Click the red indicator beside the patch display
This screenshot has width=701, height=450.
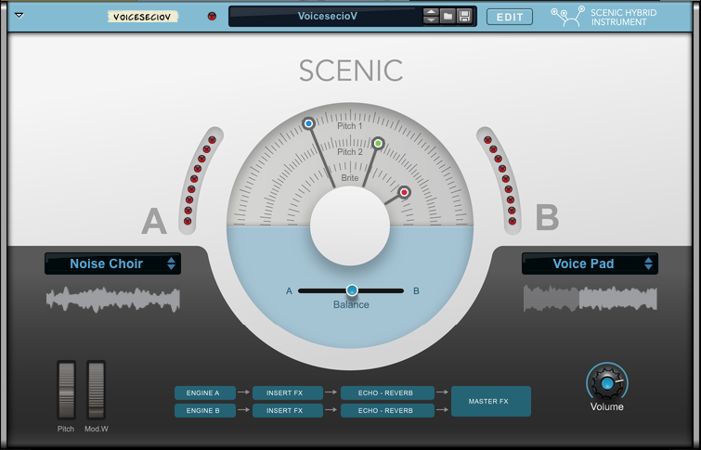coord(211,16)
